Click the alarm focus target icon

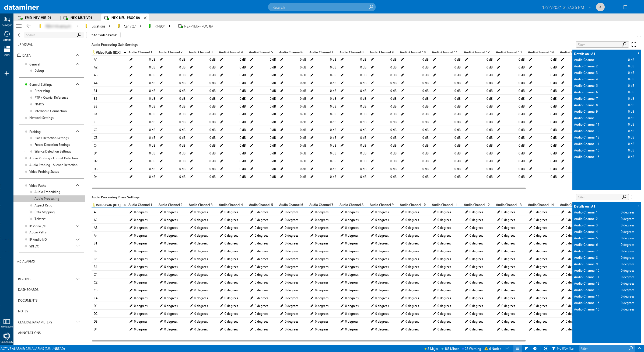coord(546,348)
